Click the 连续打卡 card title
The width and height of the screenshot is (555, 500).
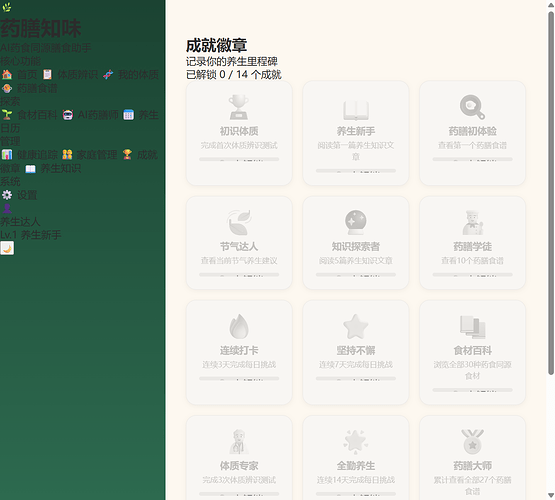click(x=239, y=351)
